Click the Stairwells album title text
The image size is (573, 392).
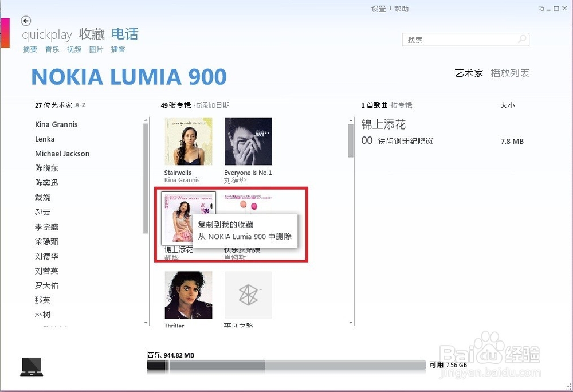click(x=178, y=173)
